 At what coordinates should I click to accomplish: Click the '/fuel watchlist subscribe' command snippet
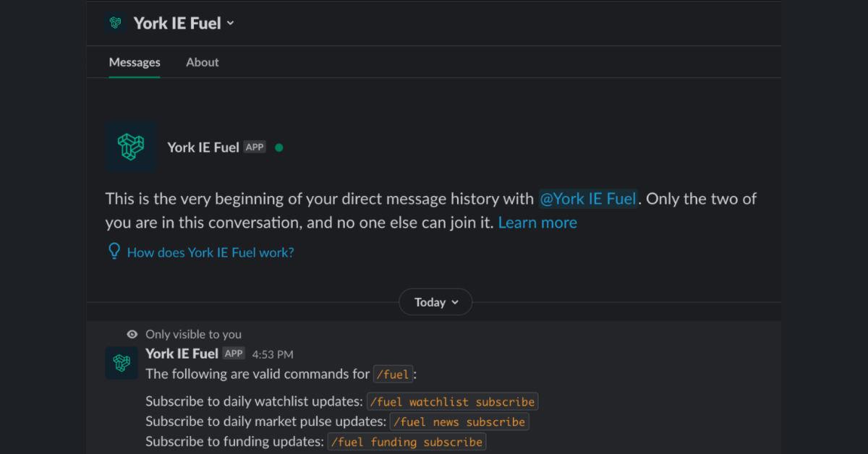452,401
